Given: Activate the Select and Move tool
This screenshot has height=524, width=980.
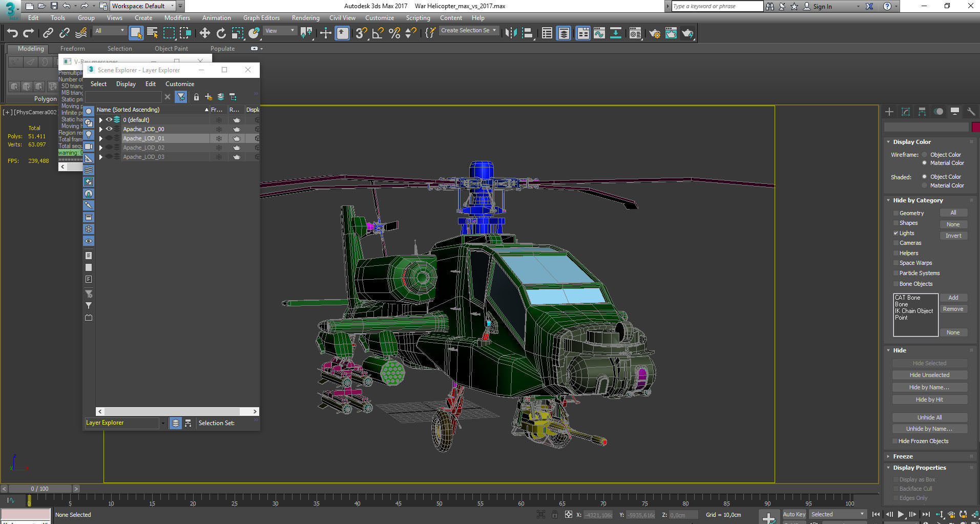Looking at the screenshot, I should coord(204,33).
